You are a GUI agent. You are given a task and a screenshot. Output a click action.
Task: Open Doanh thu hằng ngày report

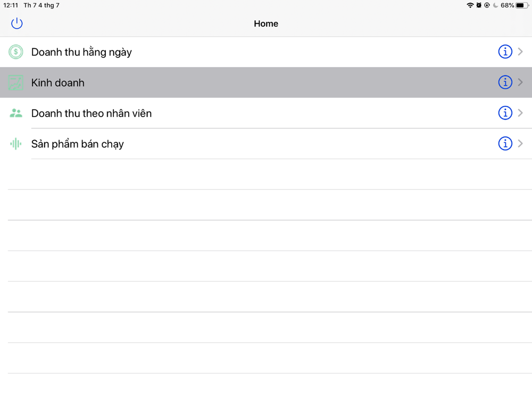click(81, 52)
